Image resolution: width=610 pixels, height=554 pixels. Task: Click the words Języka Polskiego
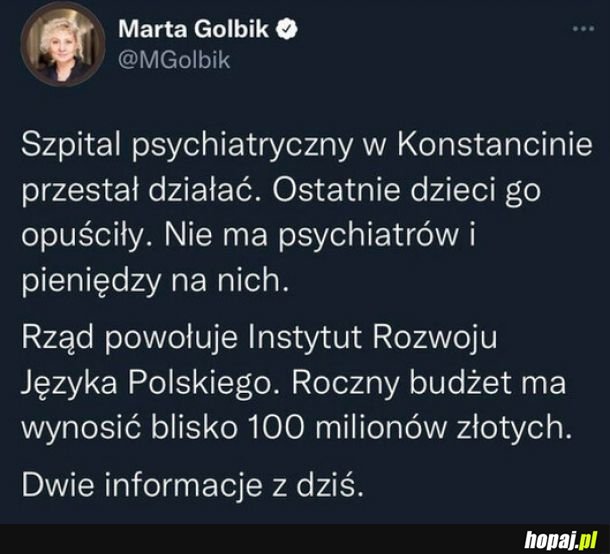point(147,384)
